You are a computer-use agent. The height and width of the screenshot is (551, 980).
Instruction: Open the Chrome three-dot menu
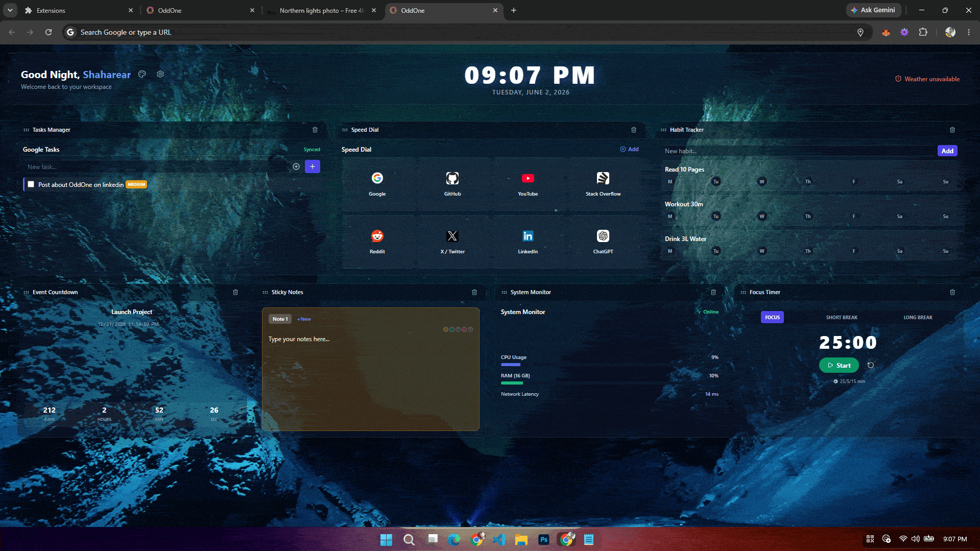click(x=969, y=32)
